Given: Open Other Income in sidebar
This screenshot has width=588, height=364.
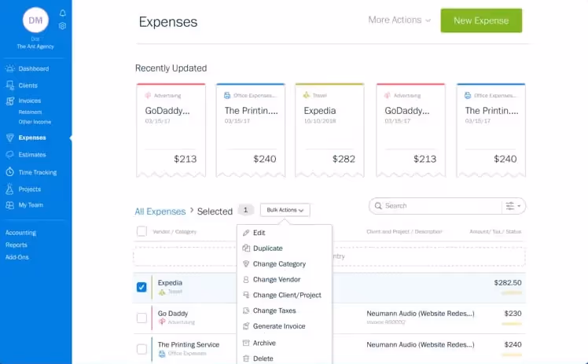Looking at the screenshot, I should click(x=35, y=122).
